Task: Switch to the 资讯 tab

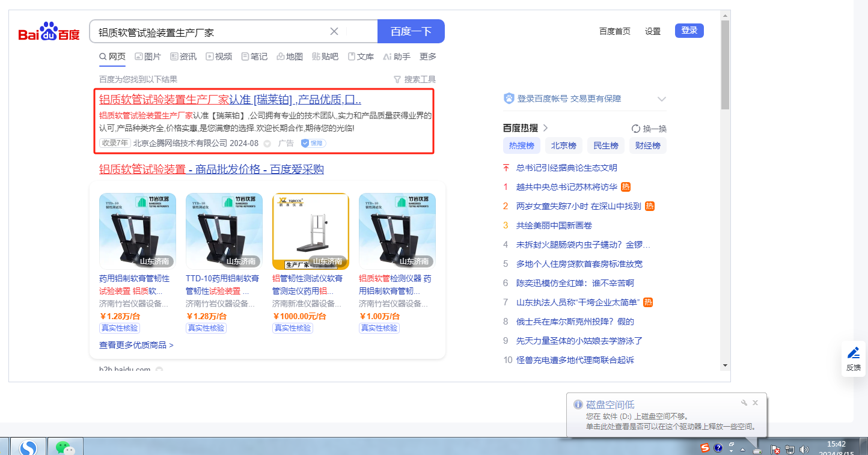Action: pyautogui.click(x=183, y=56)
